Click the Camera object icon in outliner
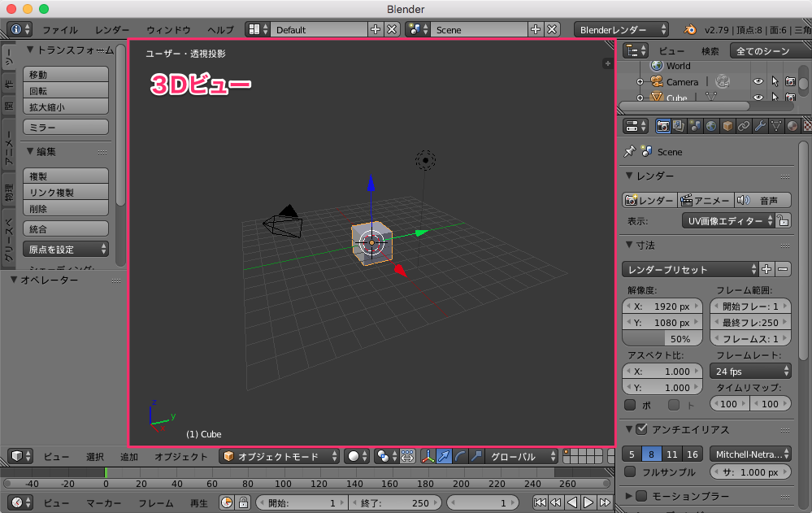The height and width of the screenshot is (513, 812). point(657,81)
